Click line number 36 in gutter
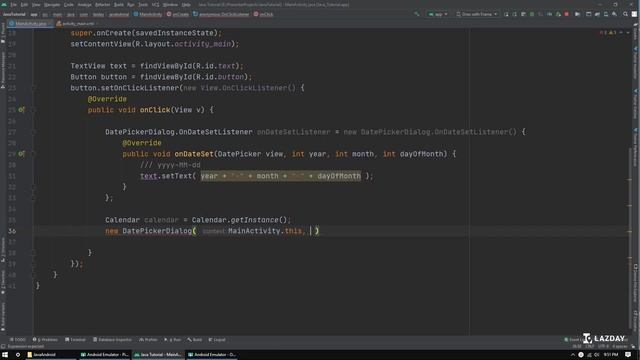Screen dimensions: 640x360 pyautogui.click(x=12, y=231)
